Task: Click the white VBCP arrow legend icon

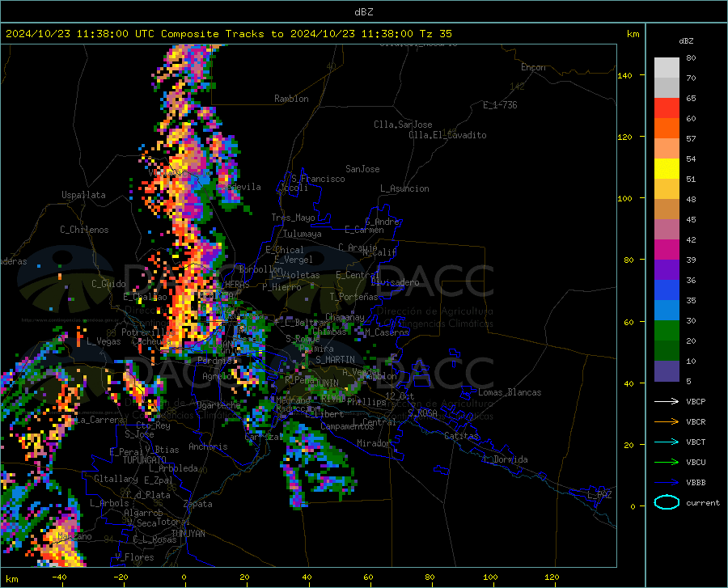Action: coord(667,401)
